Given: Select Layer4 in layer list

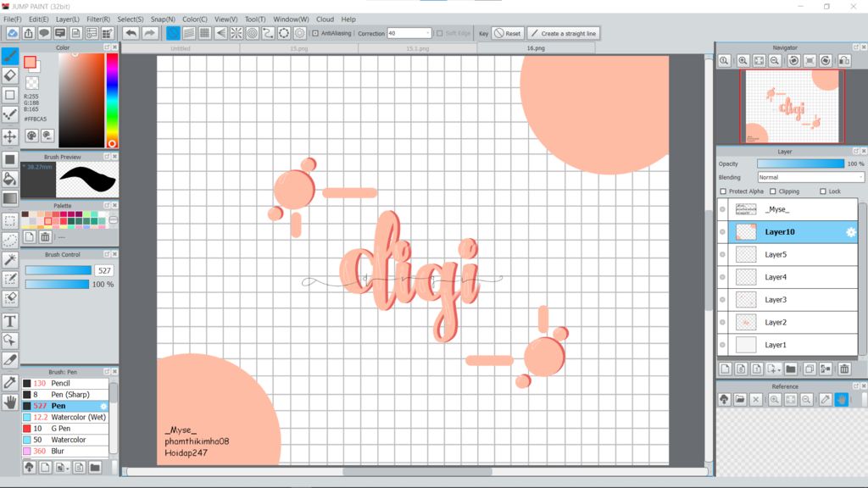Looking at the screenshot, I should pos(787,277).
